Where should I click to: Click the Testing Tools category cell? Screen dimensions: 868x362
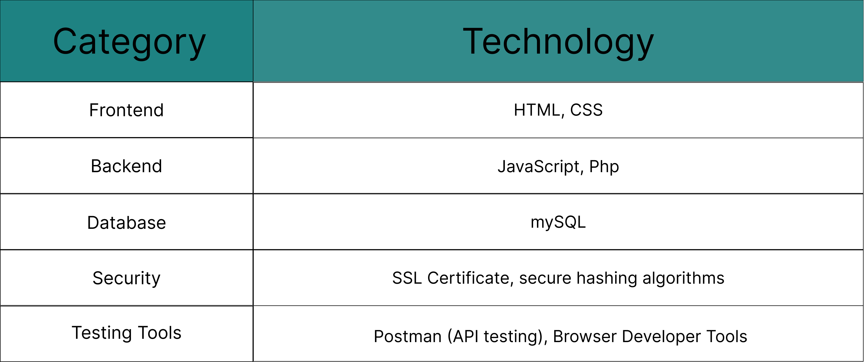click(126, 333)
